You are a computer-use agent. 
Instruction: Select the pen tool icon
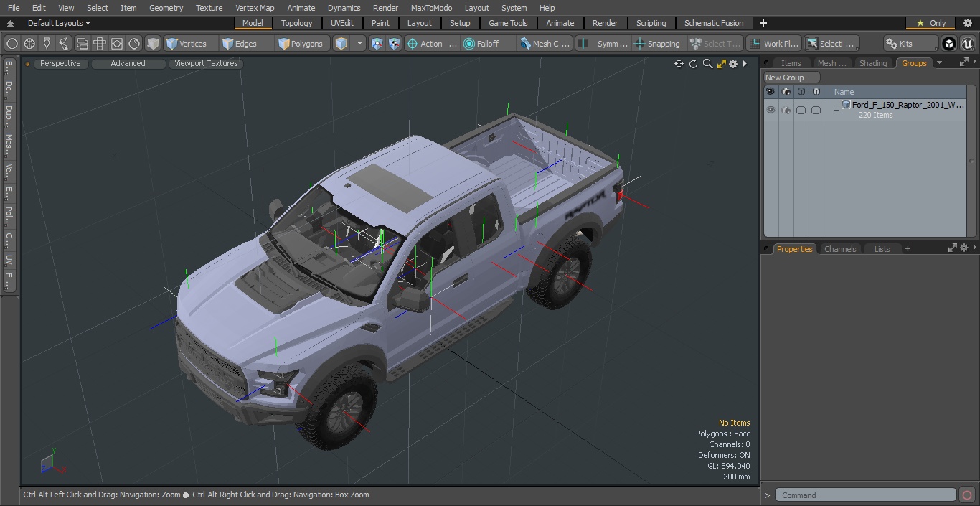tap(47, 44)
